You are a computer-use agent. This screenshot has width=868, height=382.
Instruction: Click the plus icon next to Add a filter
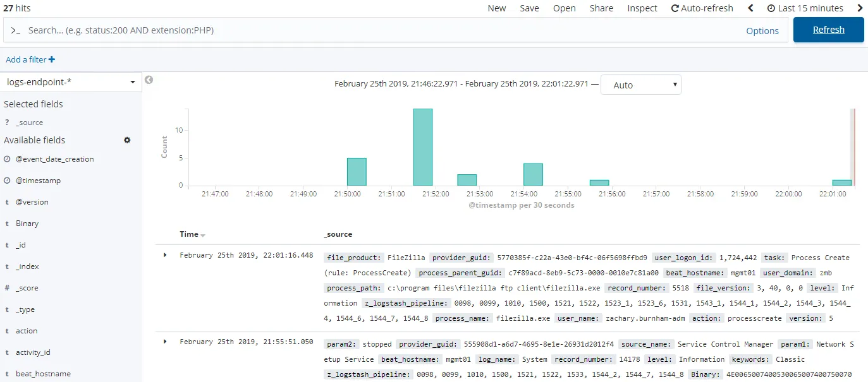point(52,59)
